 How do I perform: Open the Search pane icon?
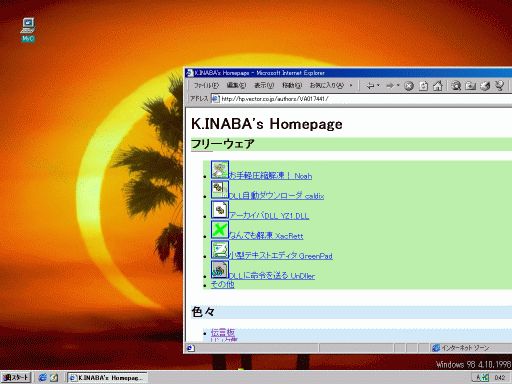click(x=456, y=86)
